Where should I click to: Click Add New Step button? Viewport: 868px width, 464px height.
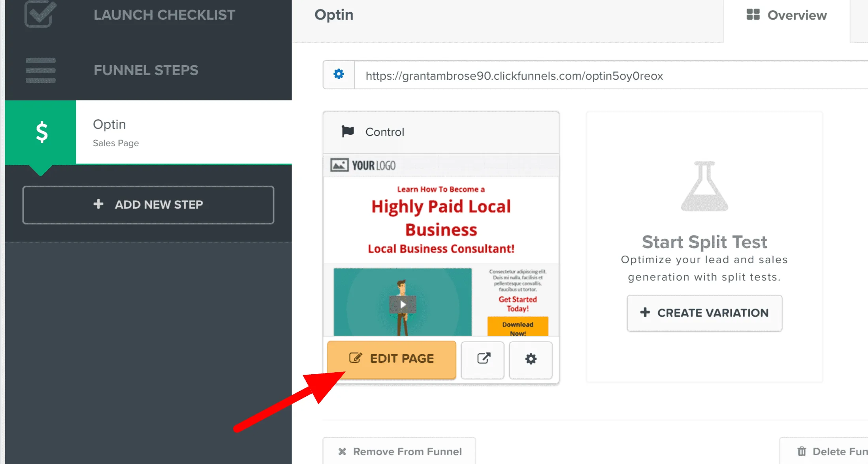pyautogui.click(x=148, y=205)
